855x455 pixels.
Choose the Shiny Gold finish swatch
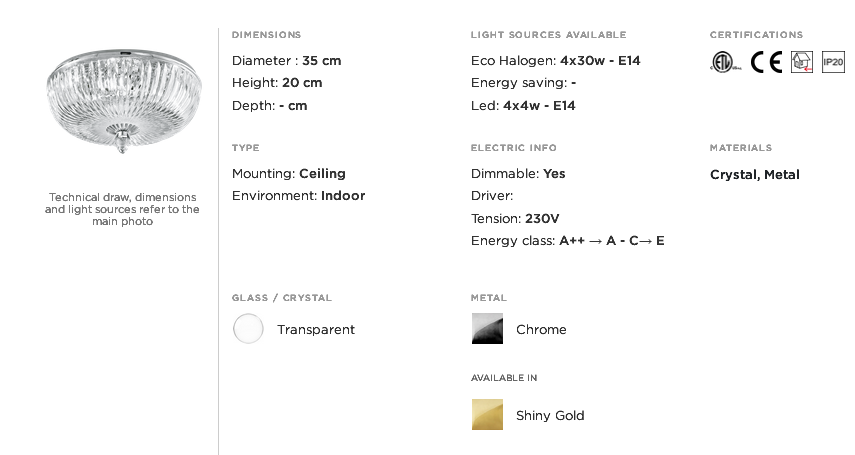487,415
